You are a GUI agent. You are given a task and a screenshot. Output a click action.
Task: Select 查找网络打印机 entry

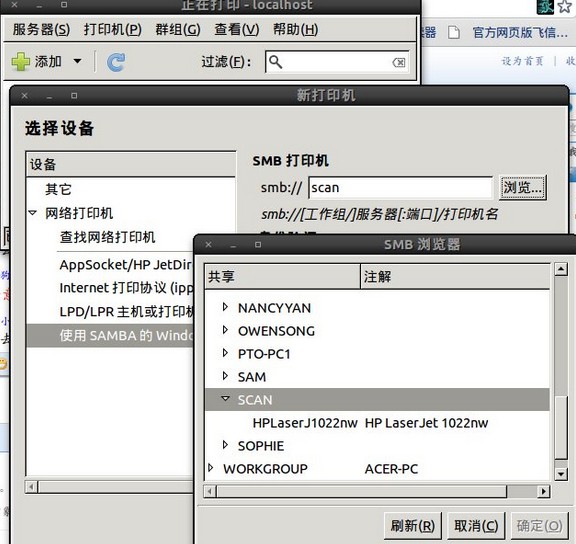pos(107,237)
